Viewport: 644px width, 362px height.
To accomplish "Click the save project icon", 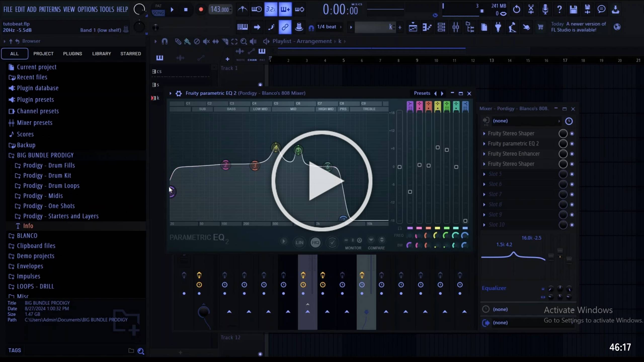I will (x=573, y=10).
